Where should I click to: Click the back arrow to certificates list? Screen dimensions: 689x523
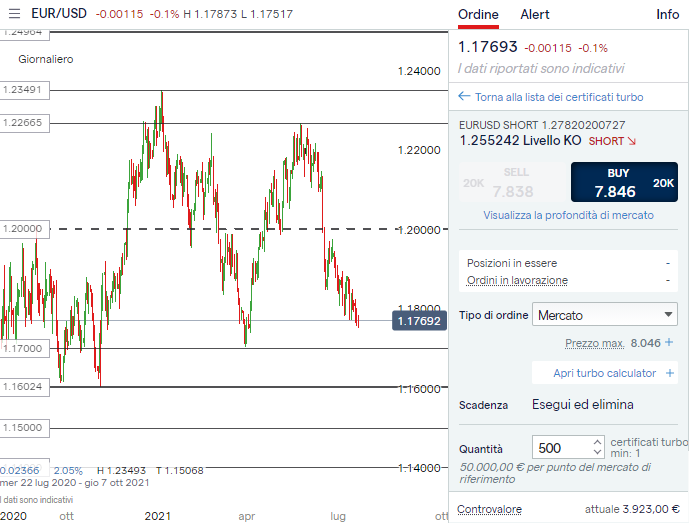pyautogui.click(x=464, y=97)
